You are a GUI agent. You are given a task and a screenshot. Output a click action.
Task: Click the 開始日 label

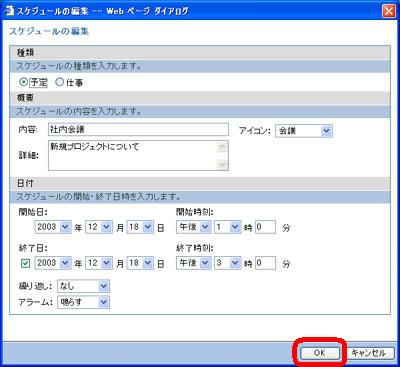click(x=33, y=212)
